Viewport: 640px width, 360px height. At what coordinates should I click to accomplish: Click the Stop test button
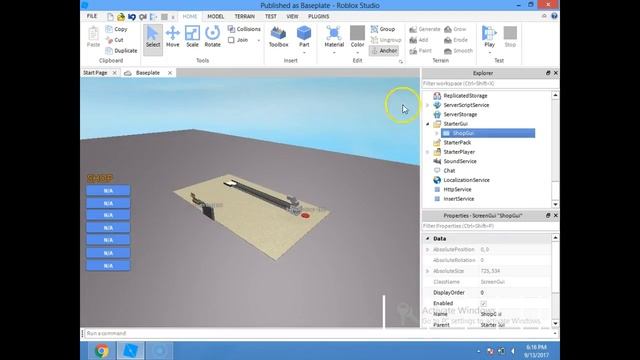pyautogui.click(x=510, y=37)
